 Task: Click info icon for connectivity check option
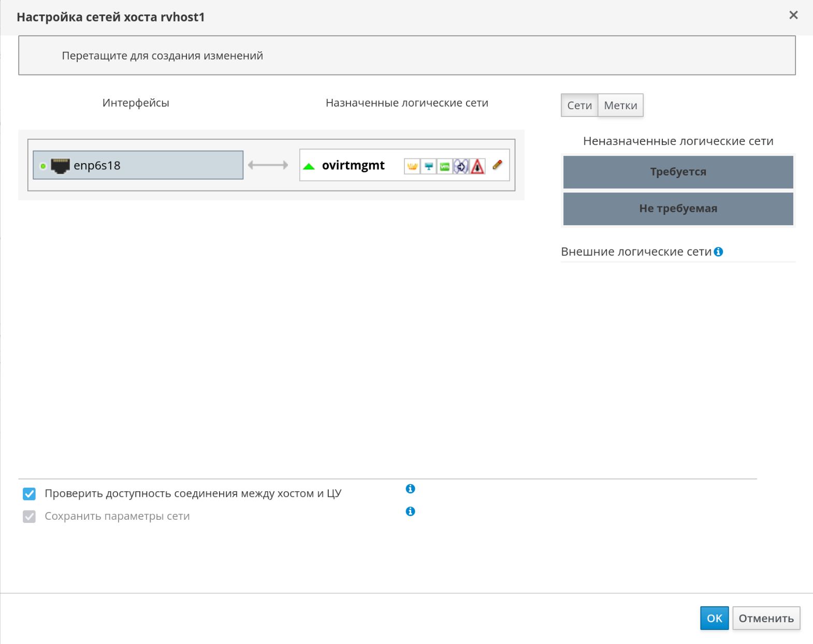410,489
